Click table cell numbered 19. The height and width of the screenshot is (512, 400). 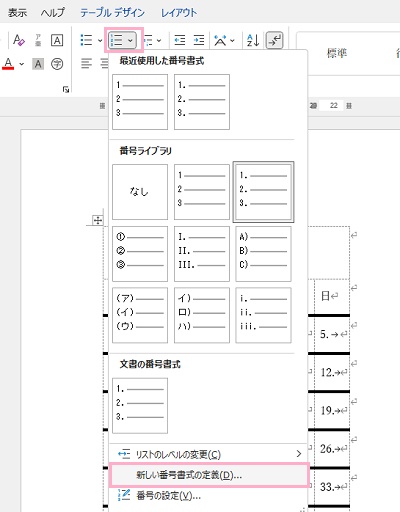click(332, 411)
